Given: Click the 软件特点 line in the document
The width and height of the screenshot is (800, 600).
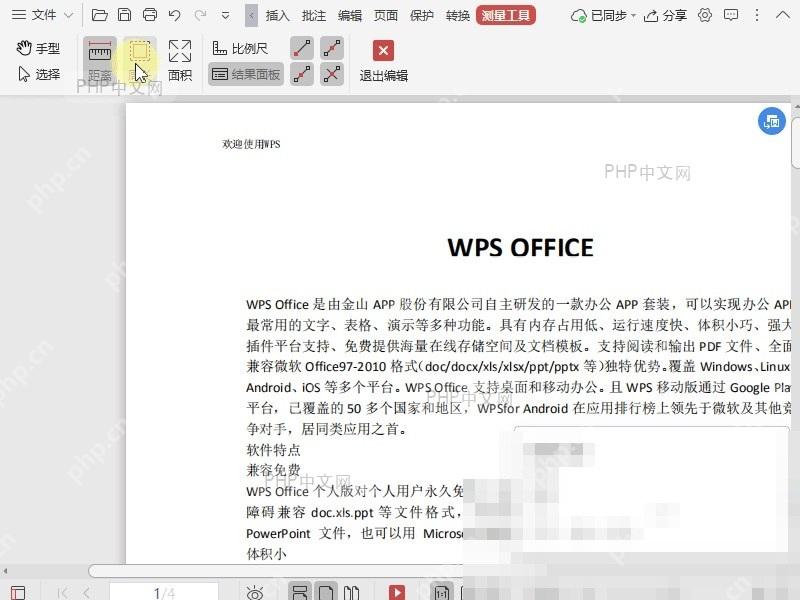Looking at the screenshot, I should click(273, 450).
